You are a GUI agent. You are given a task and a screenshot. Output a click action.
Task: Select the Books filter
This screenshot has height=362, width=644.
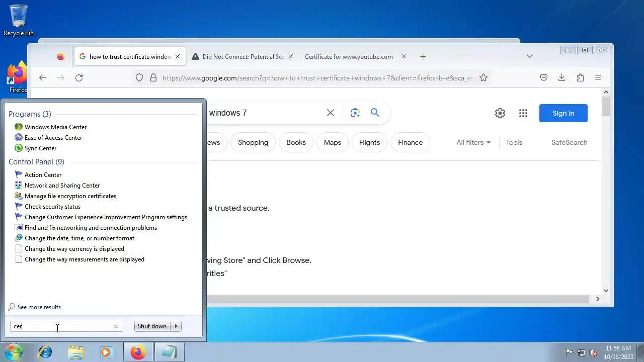296,142
